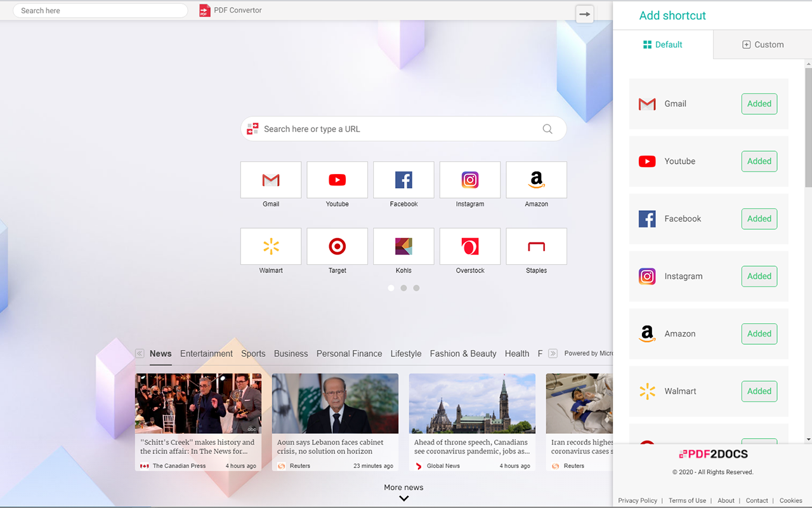The image size is (812, 508).
Task: Collapse news categories with the left chevron
Action: click(140, 353)
